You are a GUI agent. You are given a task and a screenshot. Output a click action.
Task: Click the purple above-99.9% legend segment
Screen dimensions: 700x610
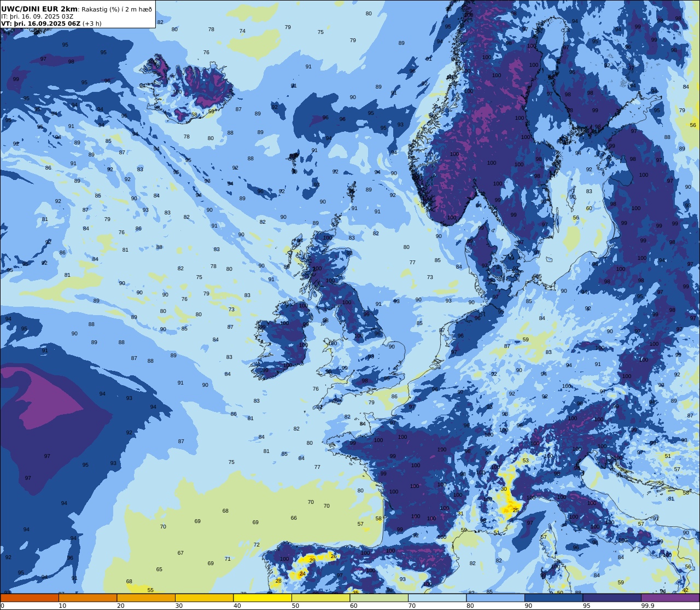pos(670,598)
